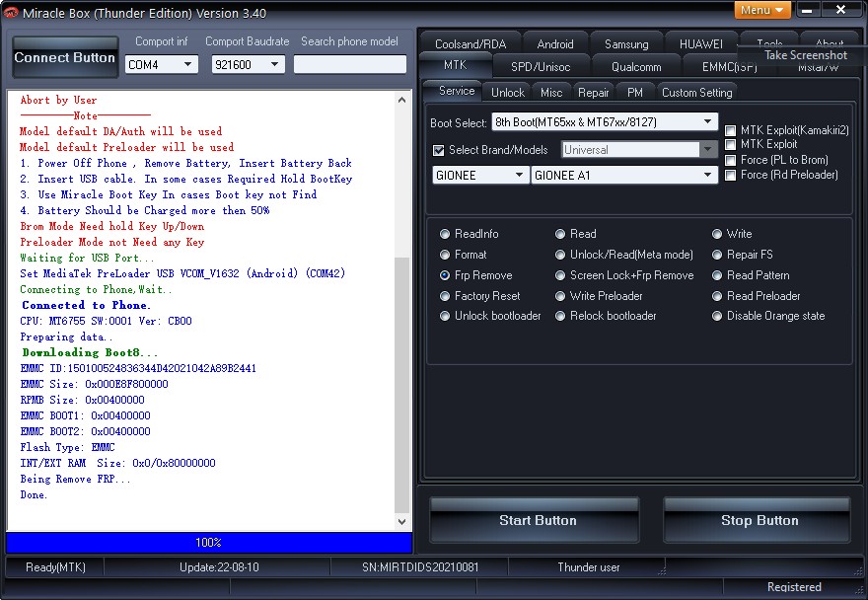Viewport: 868px width, 600px height.
Task: Open the Unlock sub-tab
Action: [508, 93]
